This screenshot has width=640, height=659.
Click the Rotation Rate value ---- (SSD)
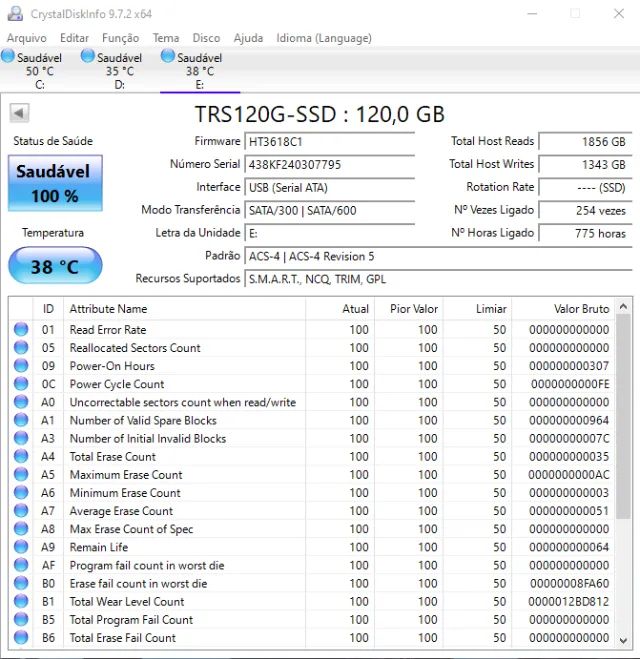click(x=585, y=187)
